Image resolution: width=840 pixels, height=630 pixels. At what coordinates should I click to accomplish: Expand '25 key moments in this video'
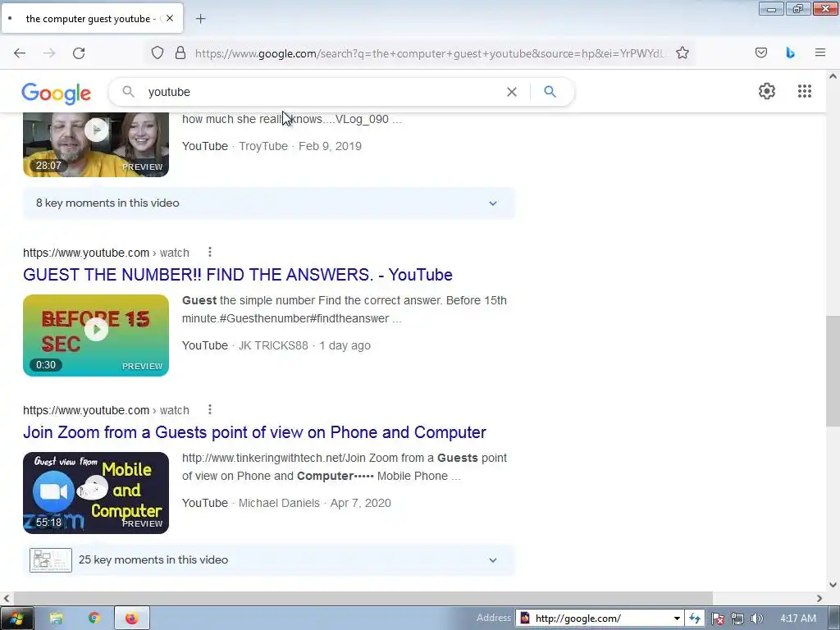click(268, 559)
